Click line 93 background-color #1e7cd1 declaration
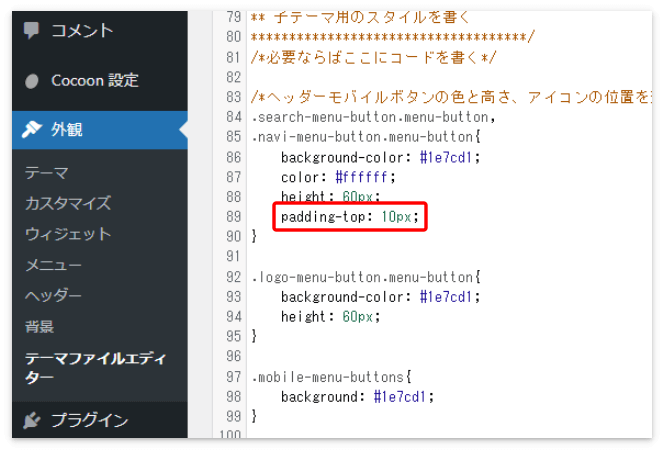 (380, 297)
